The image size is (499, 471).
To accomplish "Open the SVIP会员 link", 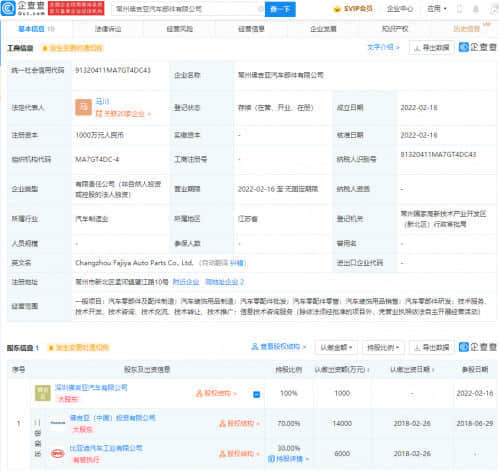I will tap(358, 9).
